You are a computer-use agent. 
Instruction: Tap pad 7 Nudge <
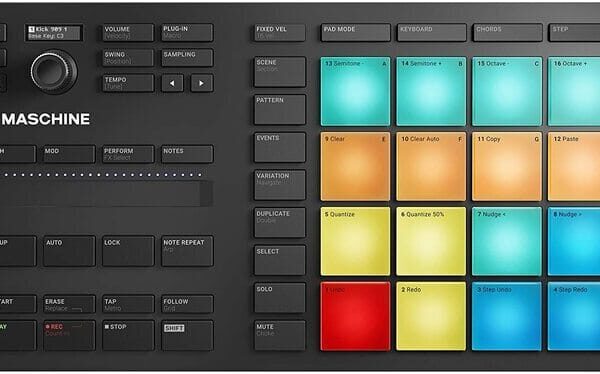[507, 242]
